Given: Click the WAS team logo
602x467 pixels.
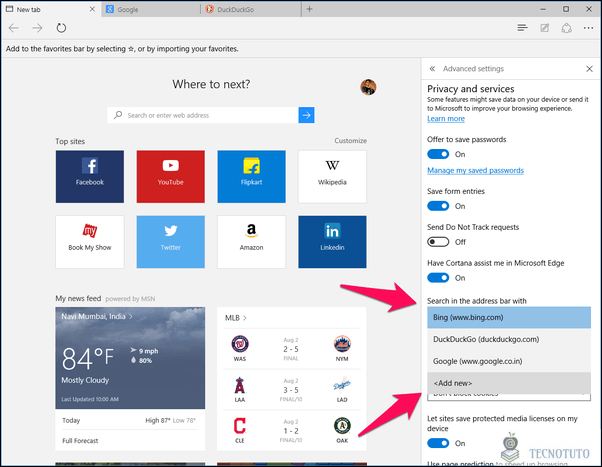Looking at the screenshot, I should [240, 344].
